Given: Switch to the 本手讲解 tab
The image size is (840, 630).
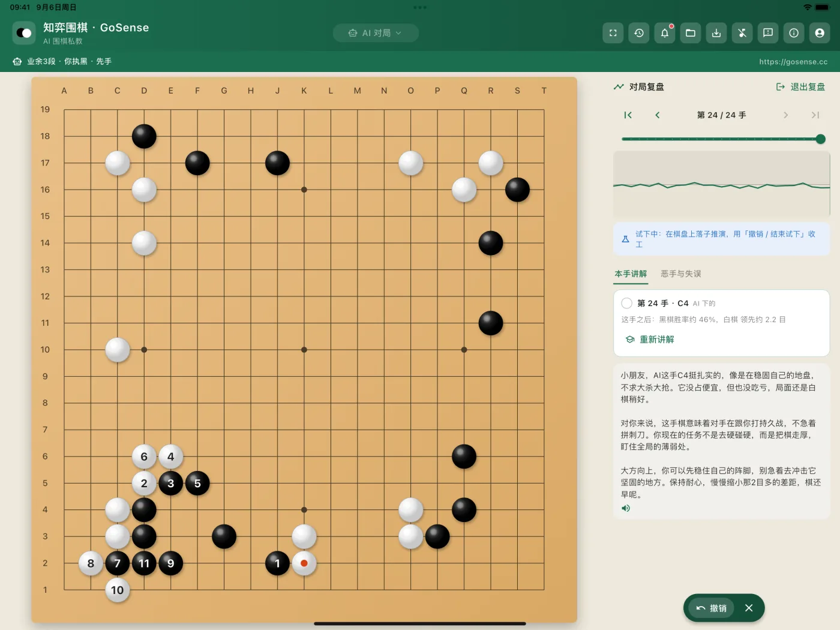Looking at the screenshot, I should point(631,274).
